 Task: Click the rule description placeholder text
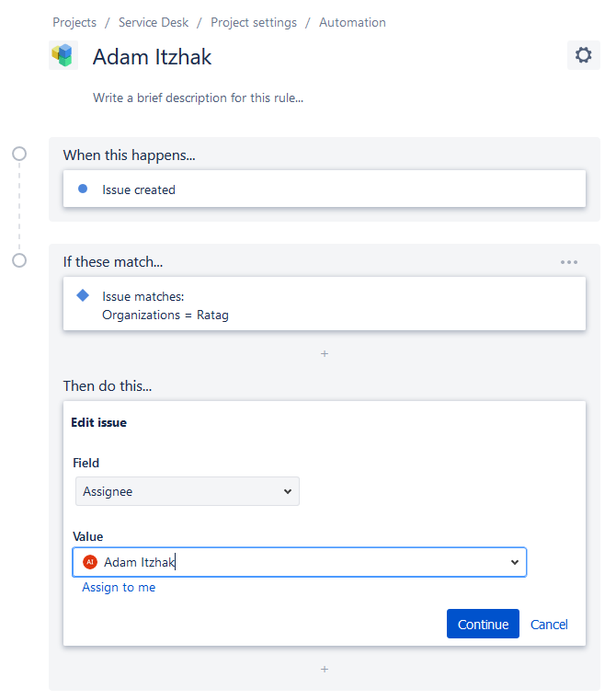(199, 98)
